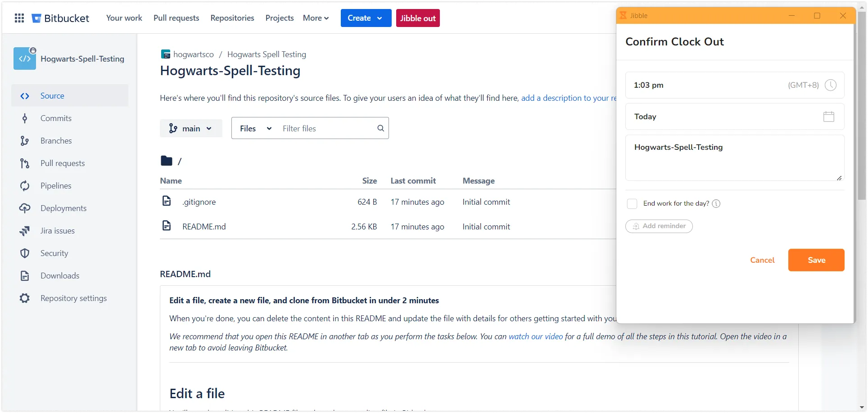Open the Files type dropdown

coord(255,129)
